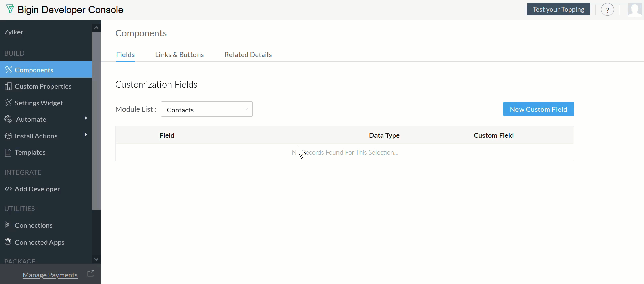Click the Bigin funnel logo icon
This screenshot has height=284, width=644.
pos(10,9)
